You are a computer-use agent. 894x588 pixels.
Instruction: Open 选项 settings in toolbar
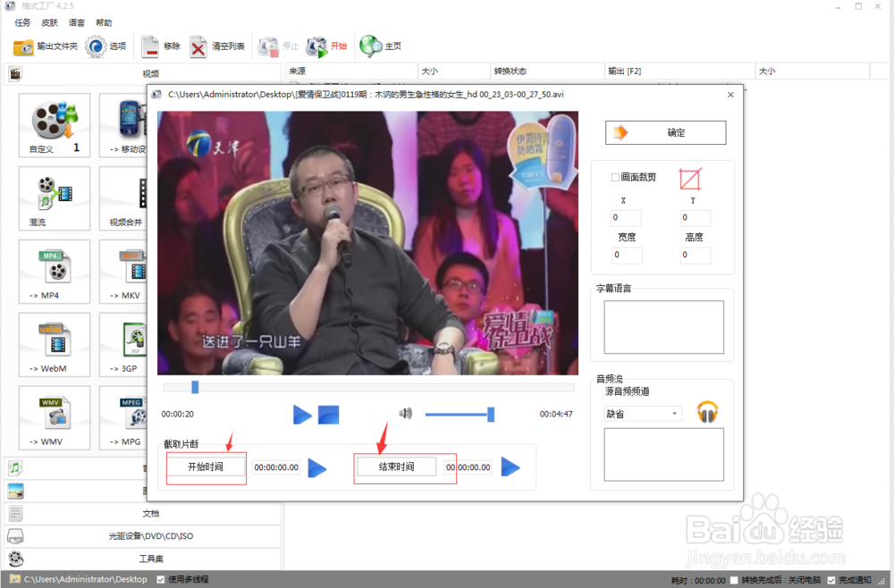[x=106, y=46]
